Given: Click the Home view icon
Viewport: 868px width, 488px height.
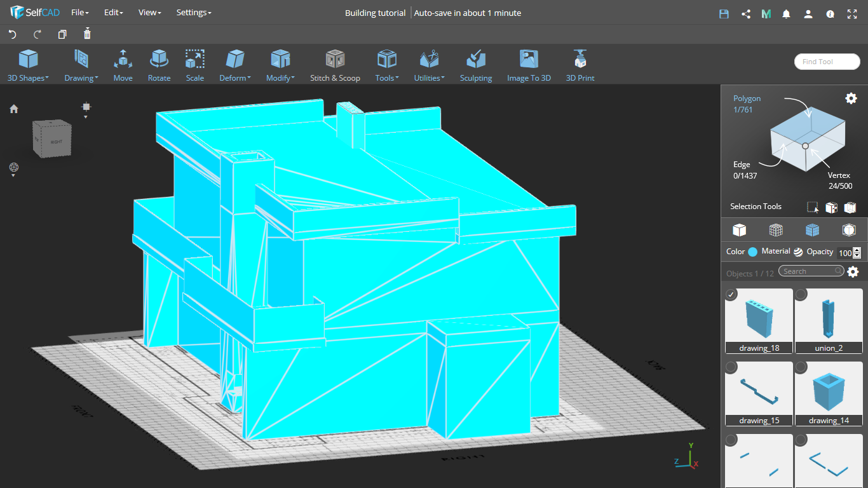Looking at the screenshot, I should (14, 109).
